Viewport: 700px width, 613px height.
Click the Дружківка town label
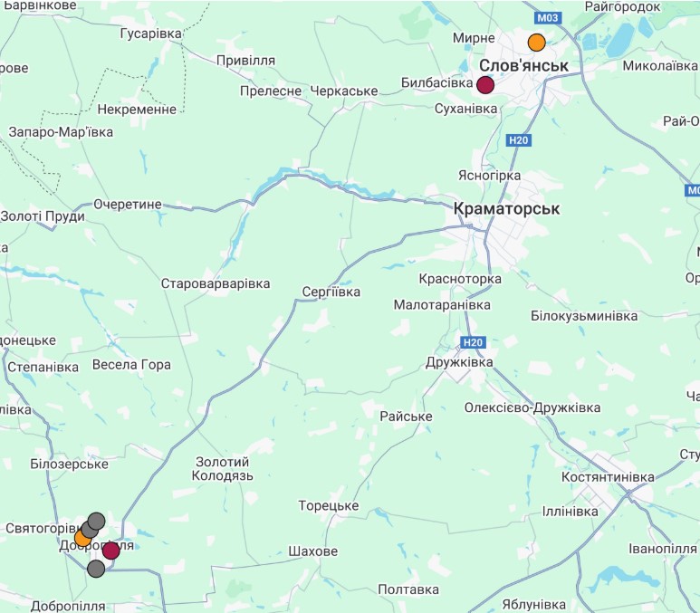(x=459, y=362)
